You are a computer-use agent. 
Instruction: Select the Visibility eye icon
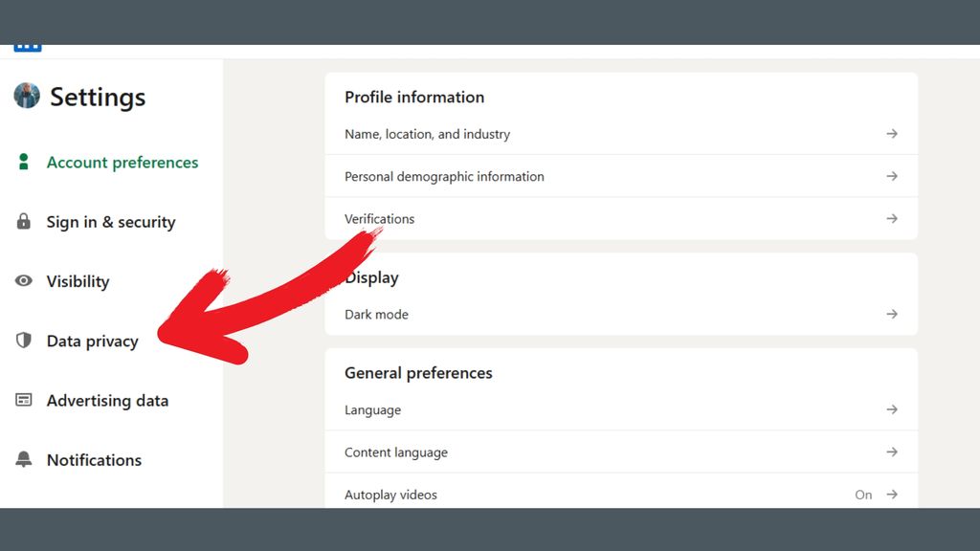(24, 281)
